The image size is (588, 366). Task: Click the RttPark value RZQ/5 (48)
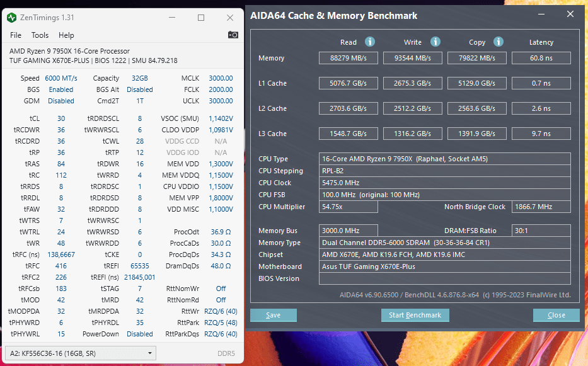[221, 323]
